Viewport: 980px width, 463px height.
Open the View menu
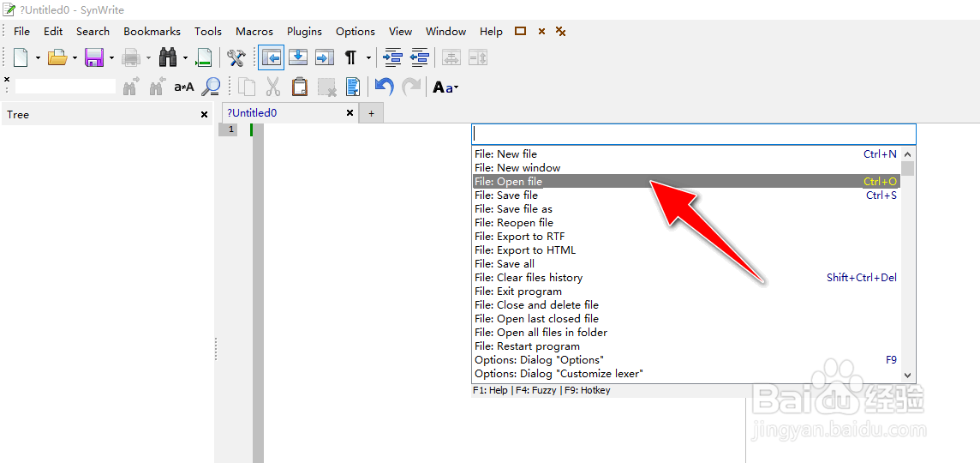point(400,31)
